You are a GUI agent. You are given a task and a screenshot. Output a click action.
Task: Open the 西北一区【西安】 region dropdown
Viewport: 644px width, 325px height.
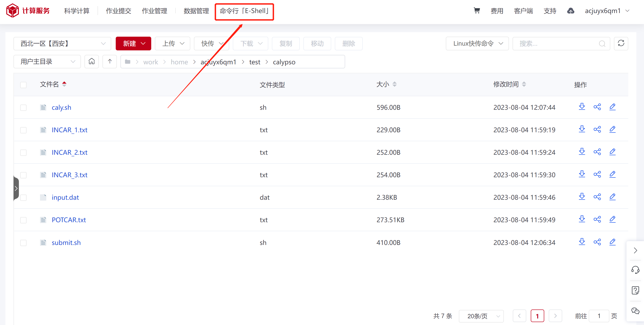[x=62, y=44]
